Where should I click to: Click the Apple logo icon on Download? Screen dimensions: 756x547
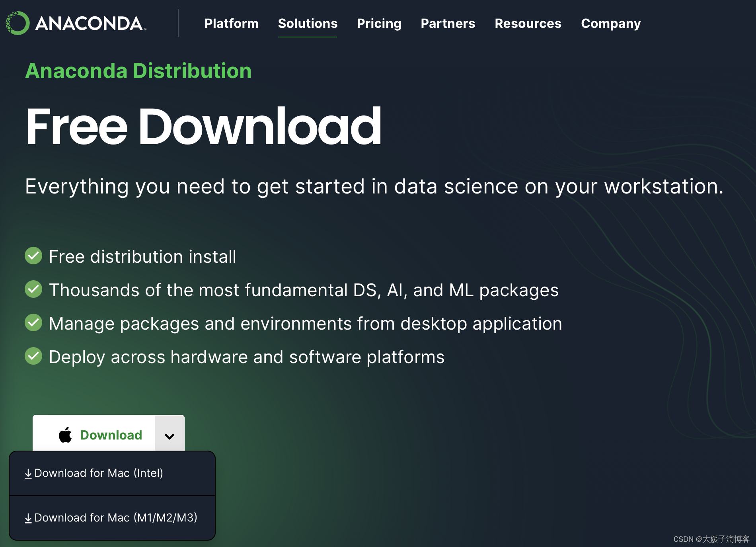coord(65,435)
